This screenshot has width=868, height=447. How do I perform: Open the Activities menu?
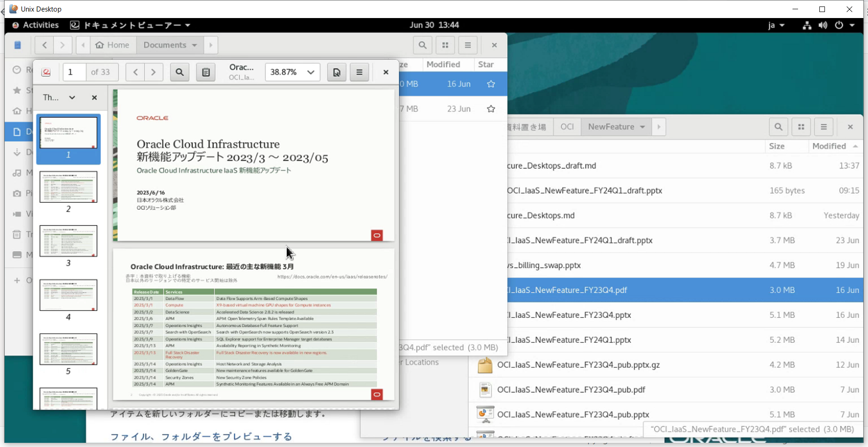[x=35, y=25]
